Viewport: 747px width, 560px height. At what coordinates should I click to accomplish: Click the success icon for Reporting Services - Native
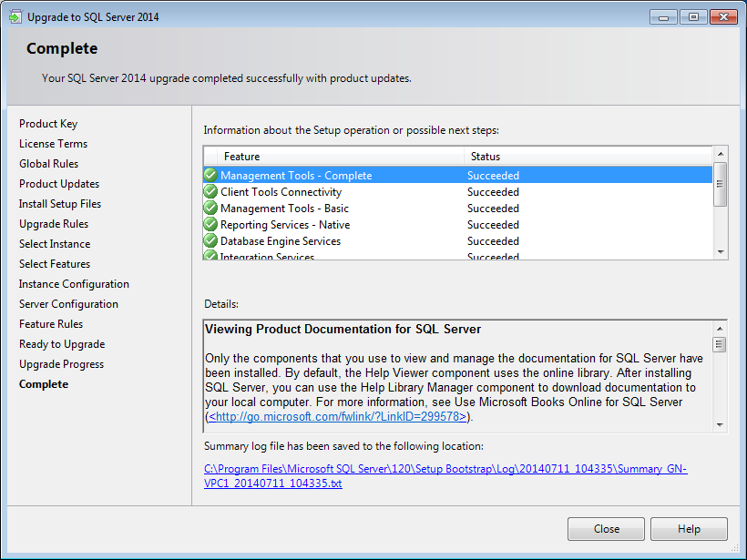click(210, 224)
